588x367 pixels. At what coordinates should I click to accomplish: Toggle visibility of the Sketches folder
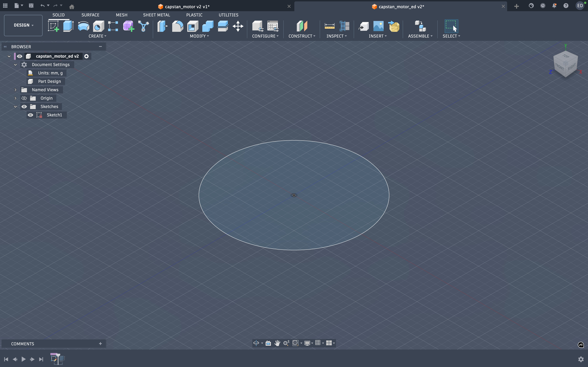point(24,107)
